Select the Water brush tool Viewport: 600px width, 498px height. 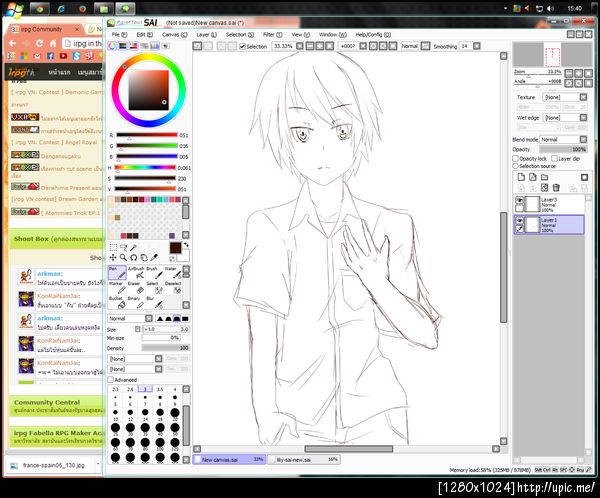(173, 273)
